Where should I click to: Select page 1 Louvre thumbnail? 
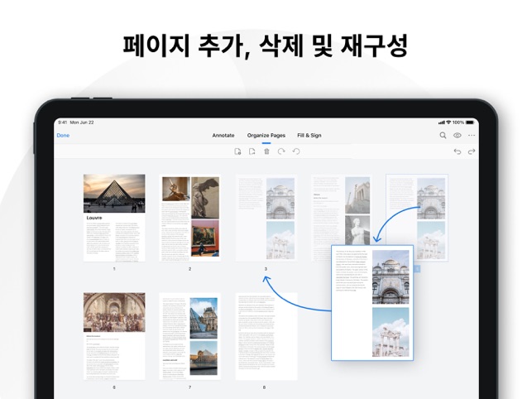pyautogui.click(x=114, y=218)
